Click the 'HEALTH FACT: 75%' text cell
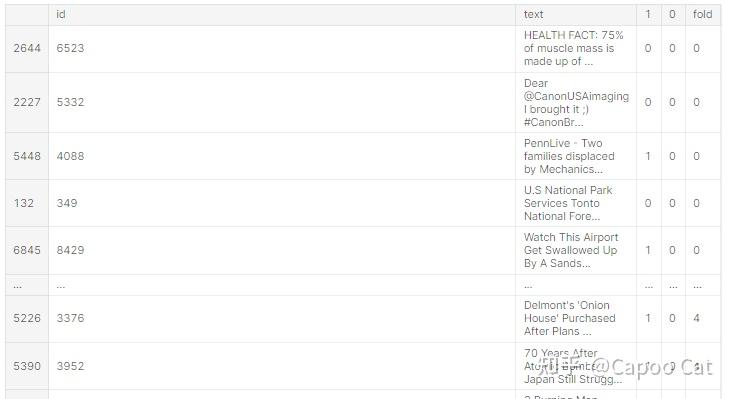730x399 pixels. [574, 48]
